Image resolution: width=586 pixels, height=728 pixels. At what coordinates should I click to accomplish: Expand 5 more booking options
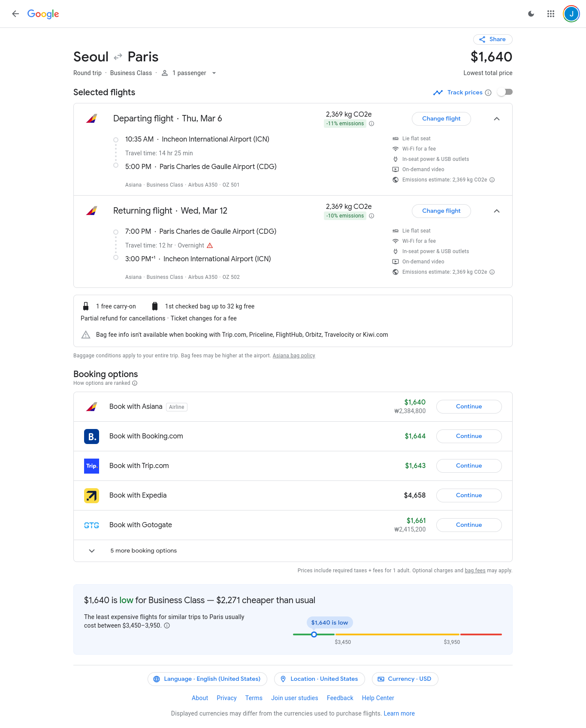(x=92, y=551)
